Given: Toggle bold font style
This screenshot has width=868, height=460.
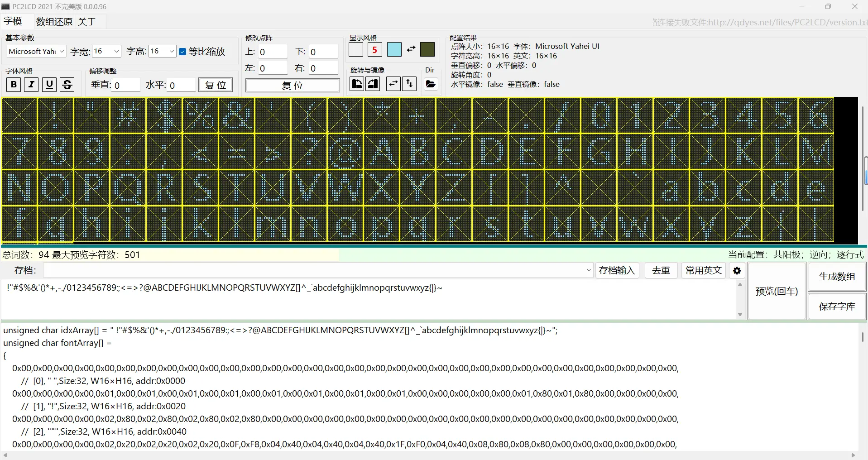Looking at the screenshot, I should [x=14, y=85].
